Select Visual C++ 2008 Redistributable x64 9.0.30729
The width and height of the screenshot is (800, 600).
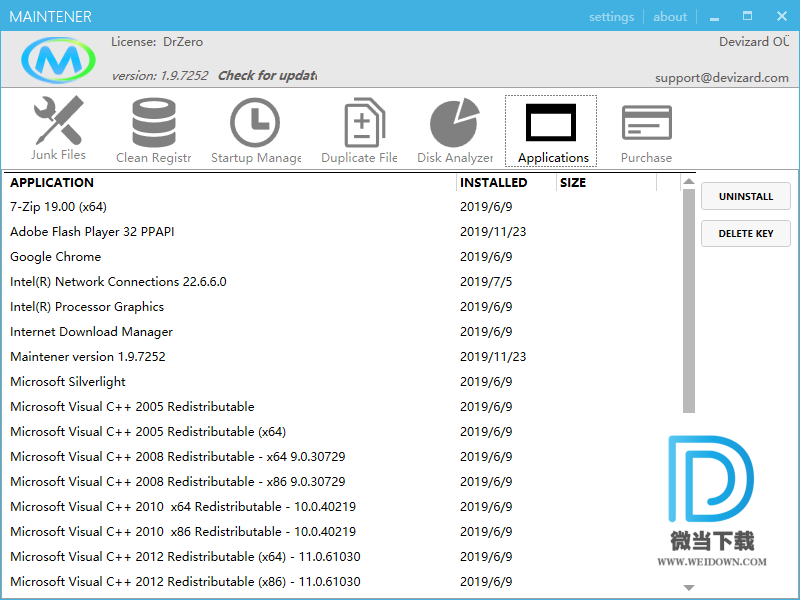342,457
